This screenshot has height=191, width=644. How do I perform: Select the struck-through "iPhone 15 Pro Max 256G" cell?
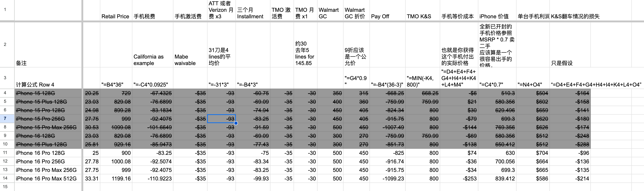coord(48,127)
